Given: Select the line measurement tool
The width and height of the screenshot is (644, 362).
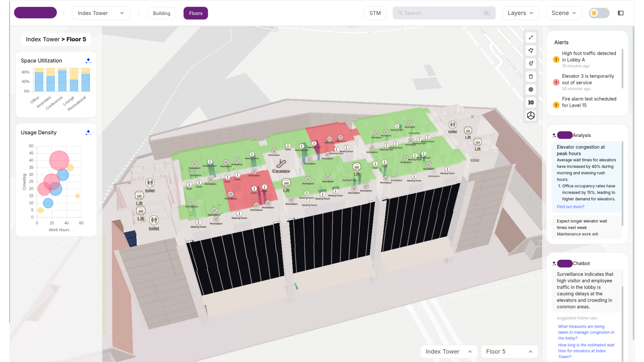Looking at the screenshot, I should coord(531,38).
